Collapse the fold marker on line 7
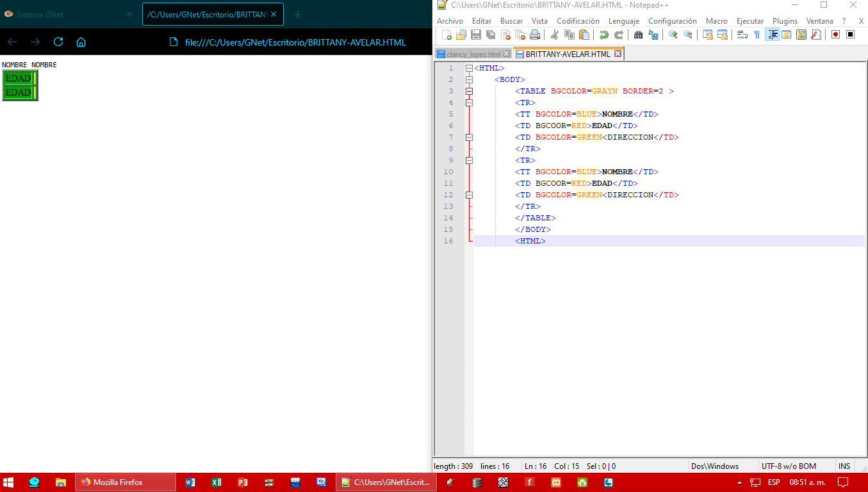The image size is (868, 492). point(469,137)
